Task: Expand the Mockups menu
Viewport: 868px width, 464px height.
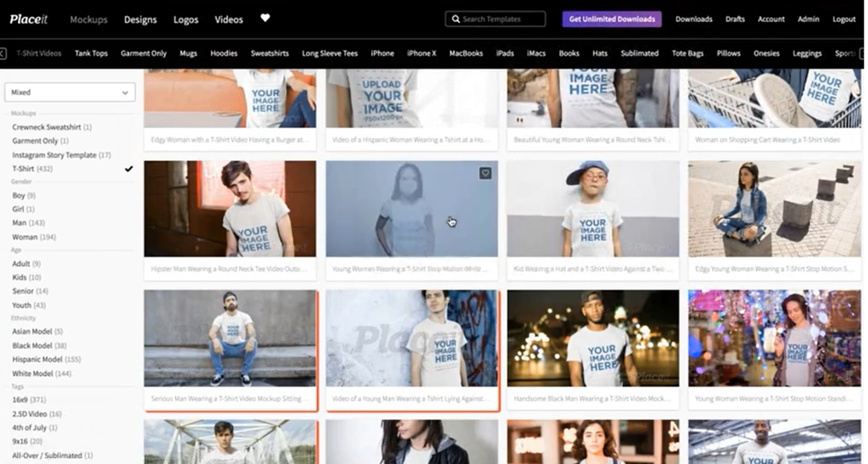Action: 88,20
